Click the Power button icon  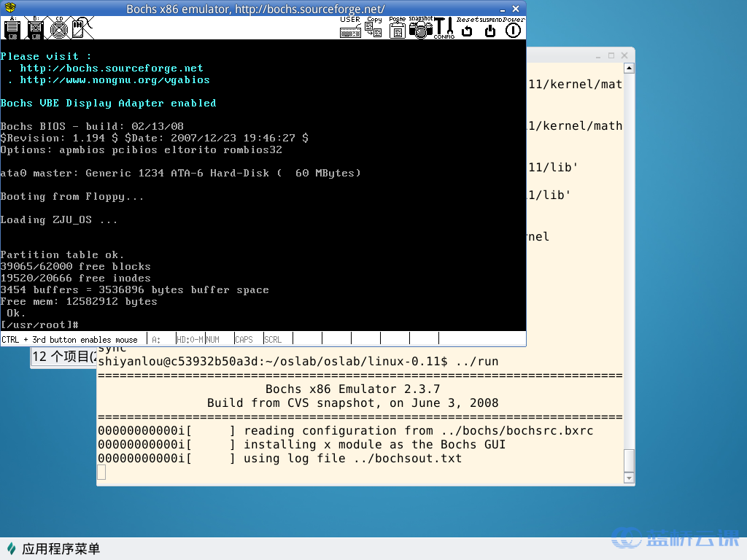pos(514,29)
